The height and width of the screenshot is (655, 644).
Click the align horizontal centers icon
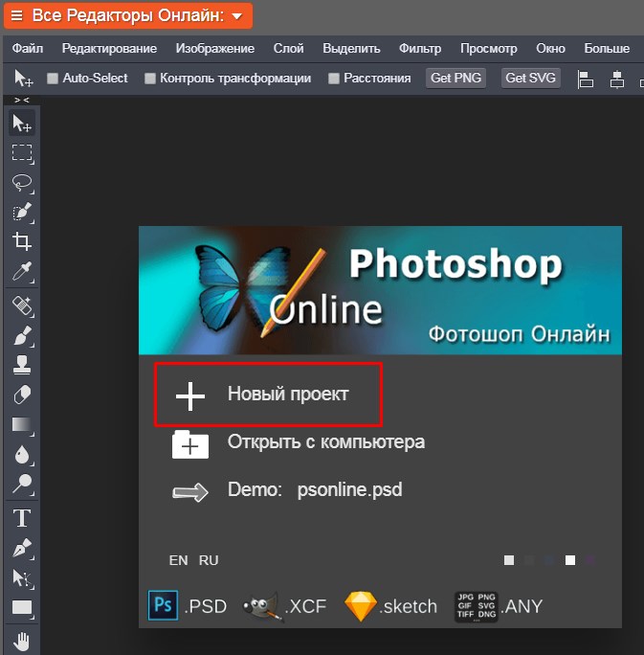[x=617, y=79]
